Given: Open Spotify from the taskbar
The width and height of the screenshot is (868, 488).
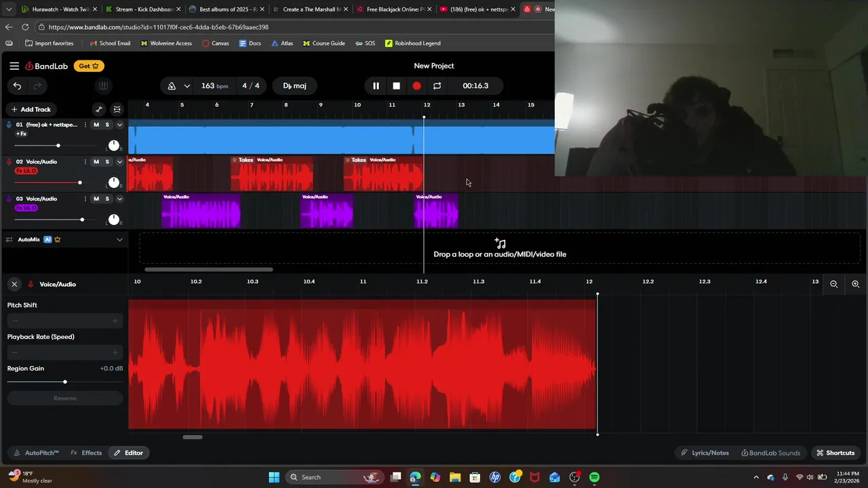Looking at the screenshot, I should [594, 477].
